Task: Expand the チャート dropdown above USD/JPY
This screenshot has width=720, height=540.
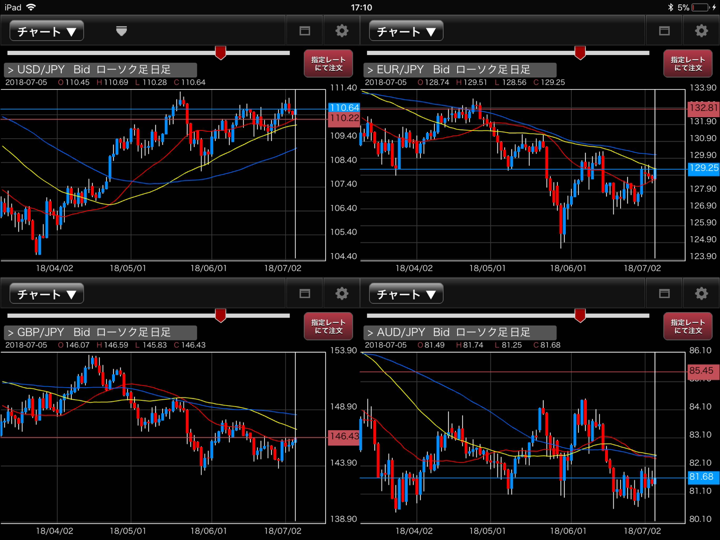Action: [x=47, y=32]
